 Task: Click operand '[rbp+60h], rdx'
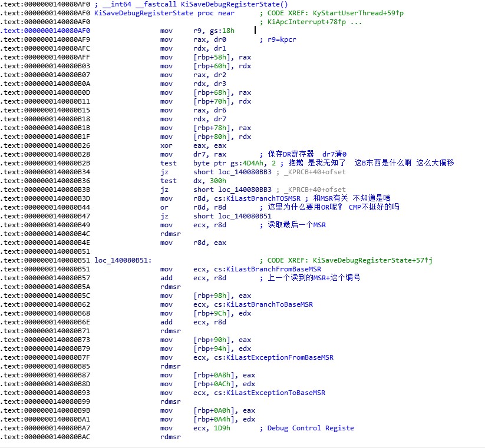[222, 66]
